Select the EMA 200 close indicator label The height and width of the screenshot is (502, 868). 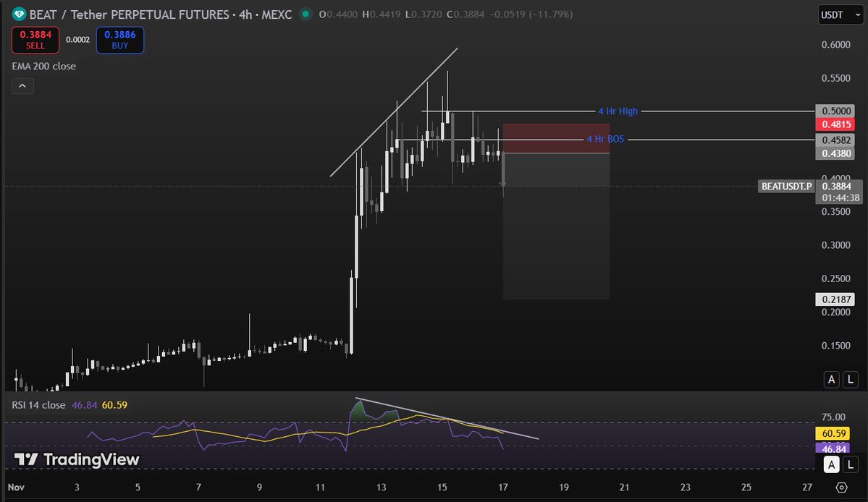43,66
